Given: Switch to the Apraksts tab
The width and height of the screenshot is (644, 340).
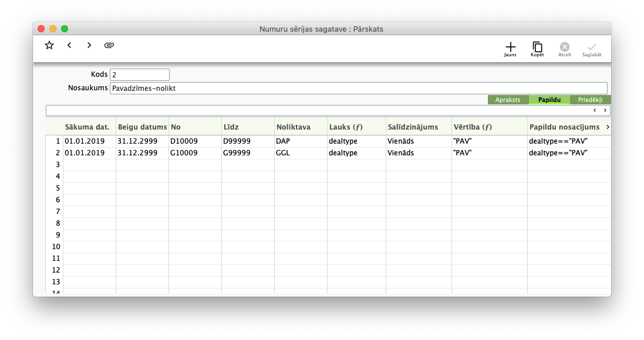Looking at the screenshot, I should [x=508, y=100].
